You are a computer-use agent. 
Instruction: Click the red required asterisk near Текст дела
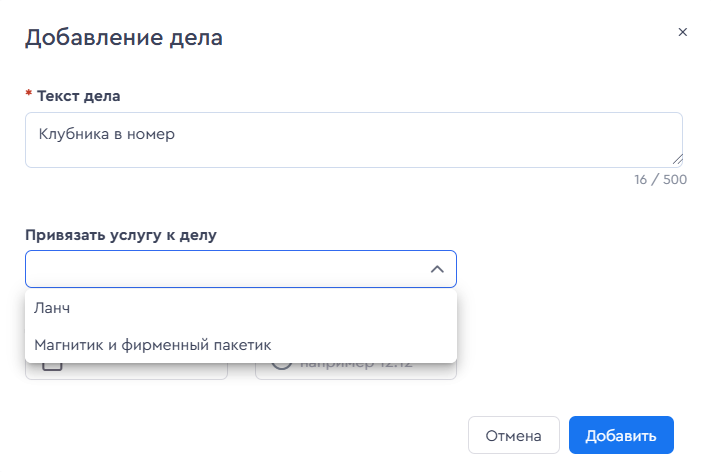point(29,94)
